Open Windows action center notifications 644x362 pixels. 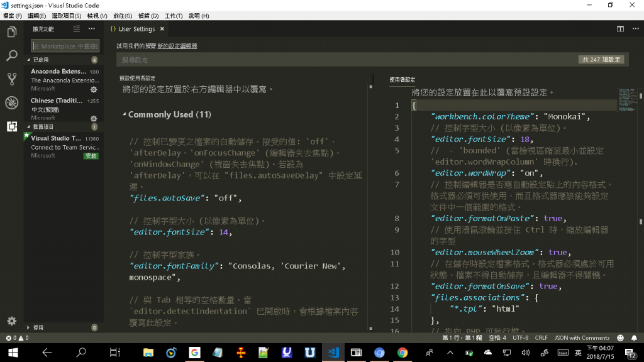[x=630, y=353]
